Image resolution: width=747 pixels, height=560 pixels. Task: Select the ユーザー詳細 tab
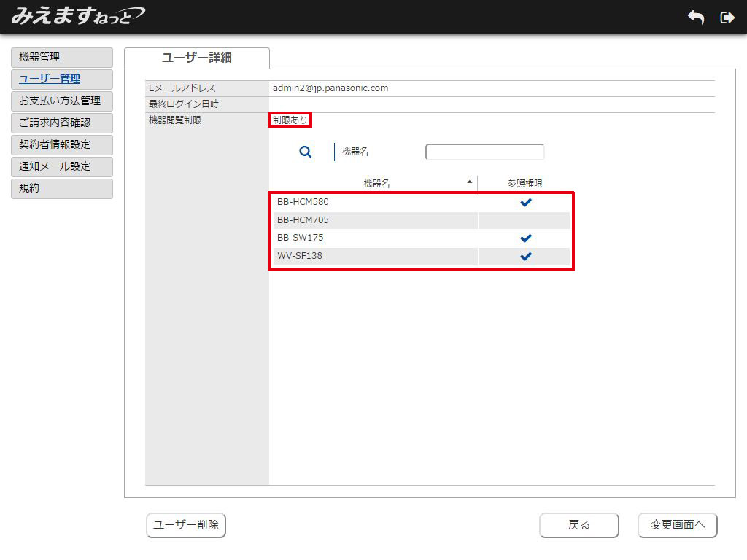click(x=197, y=58)
